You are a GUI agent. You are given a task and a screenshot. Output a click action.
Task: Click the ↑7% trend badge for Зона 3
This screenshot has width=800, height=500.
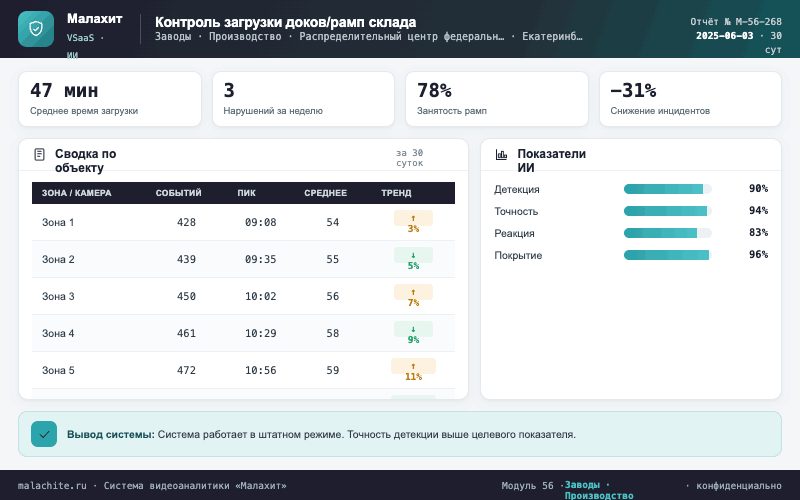pos(413,297)
